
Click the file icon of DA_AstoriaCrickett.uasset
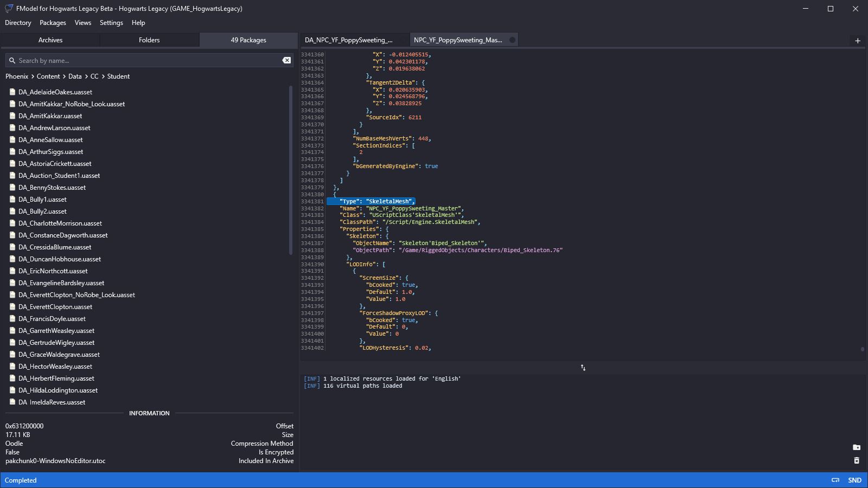[12, 164]
